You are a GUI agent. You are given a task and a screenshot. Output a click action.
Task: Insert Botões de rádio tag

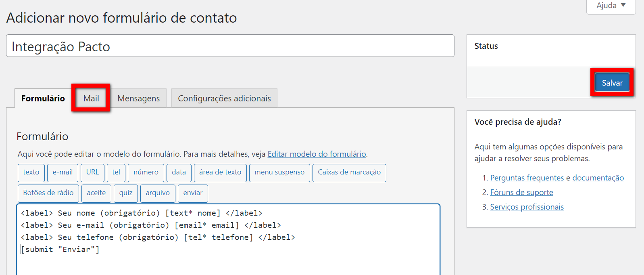click(x=48, y=193)
